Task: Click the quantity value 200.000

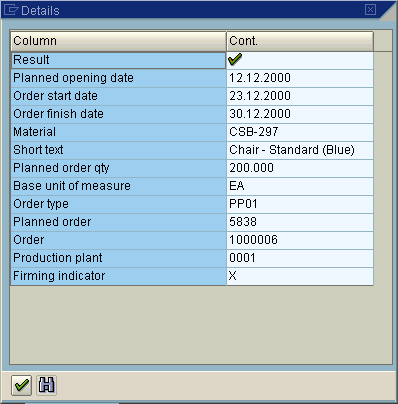Action: 300,168
